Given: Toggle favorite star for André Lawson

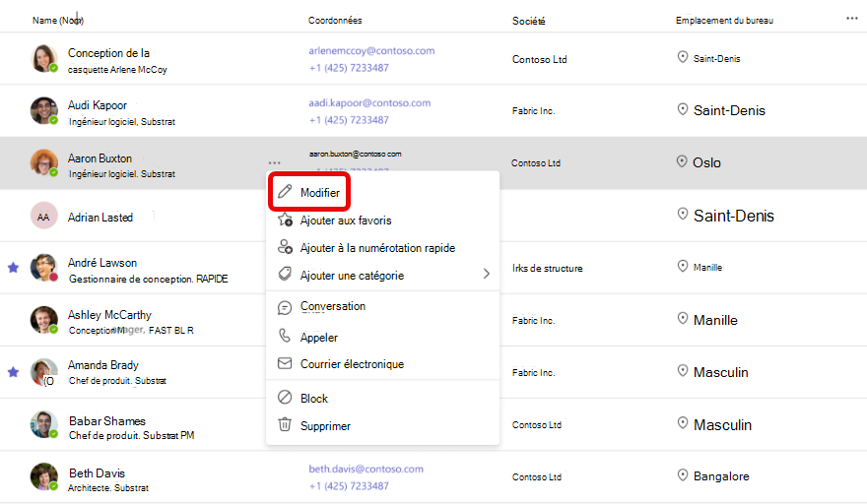Looking at the screenshot, I should [13, 268].
